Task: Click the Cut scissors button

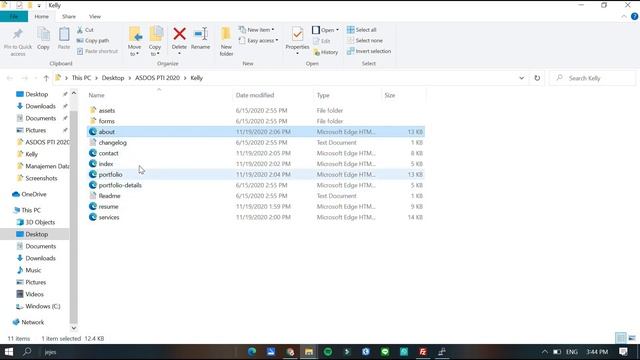Action: click(85, 30)
